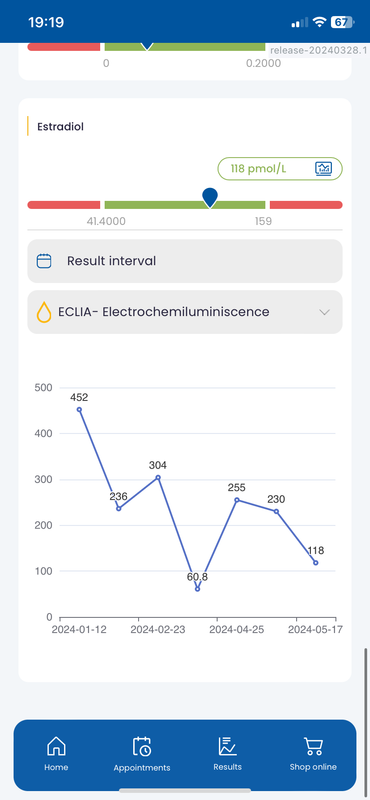Open the Shop online cart icon

pos(313,746)
